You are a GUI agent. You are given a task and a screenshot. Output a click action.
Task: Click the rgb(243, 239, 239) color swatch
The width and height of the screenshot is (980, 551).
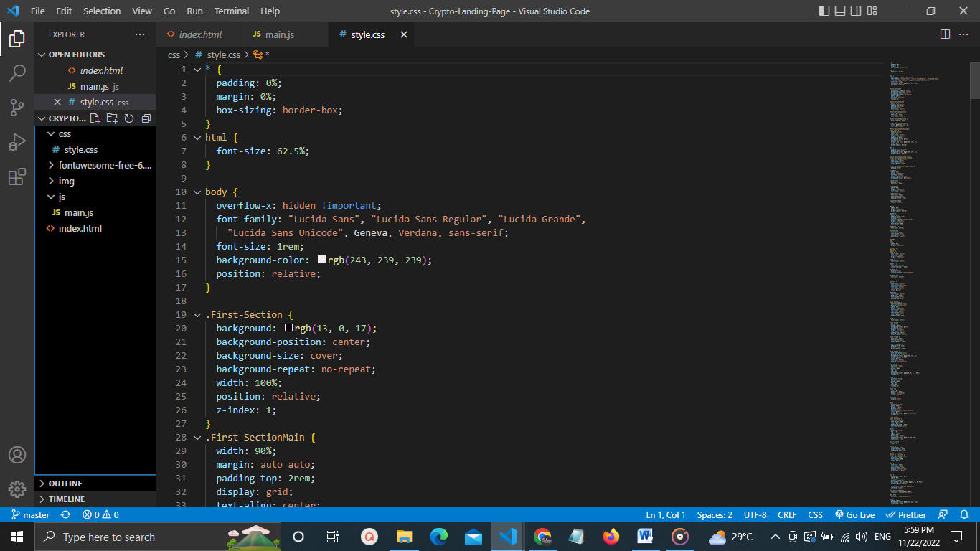[321, 260]
